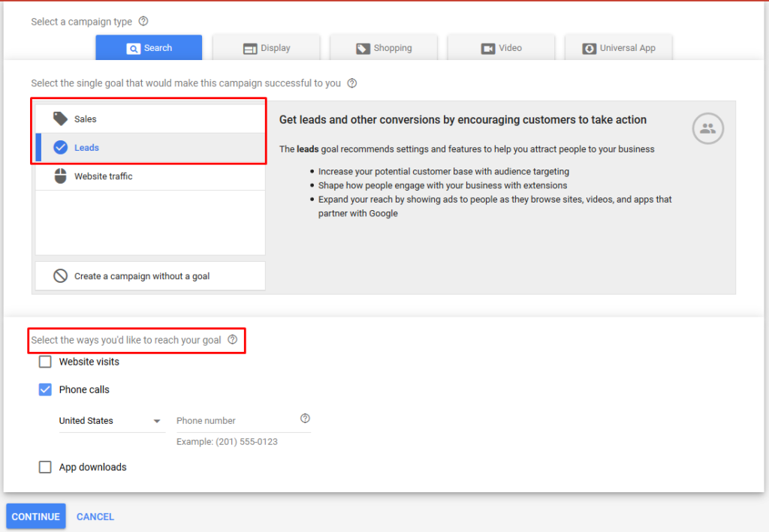
Task: Select Create a campaign without a goal
Action: pos(150,276)
